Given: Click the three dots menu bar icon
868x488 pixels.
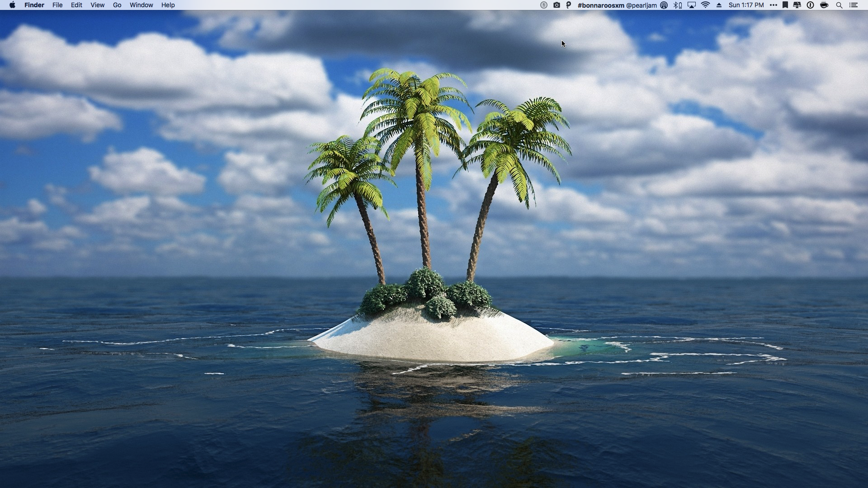Looking at the screenshot, I should (774, 5).
